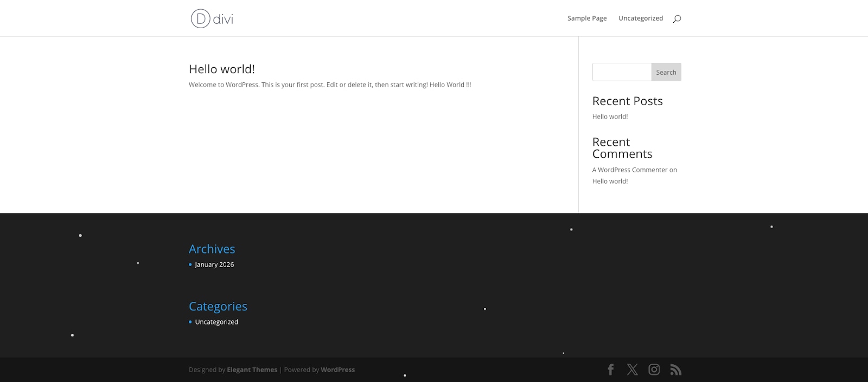Follow the Elegant Themes footer link

(x=252, y=370)
